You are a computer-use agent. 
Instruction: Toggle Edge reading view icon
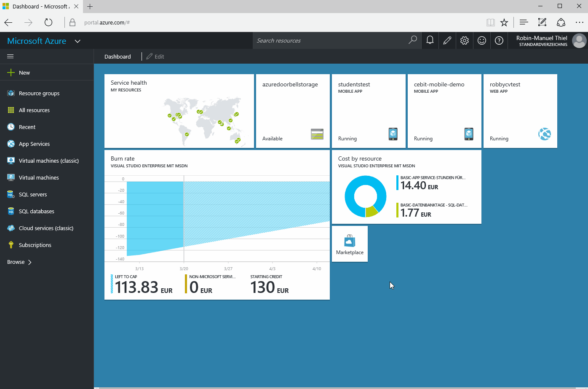click(490, 22)
